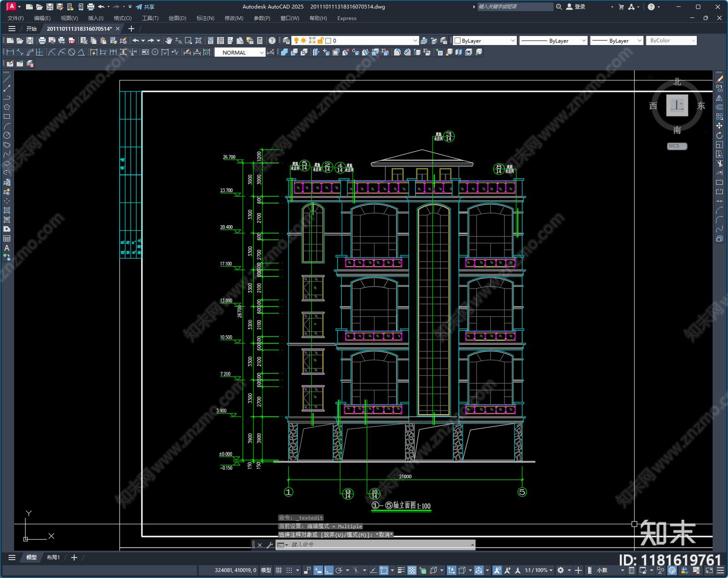Open the ByLayer color dropdown
Screen dimensions: 728x578
point(485,41)
